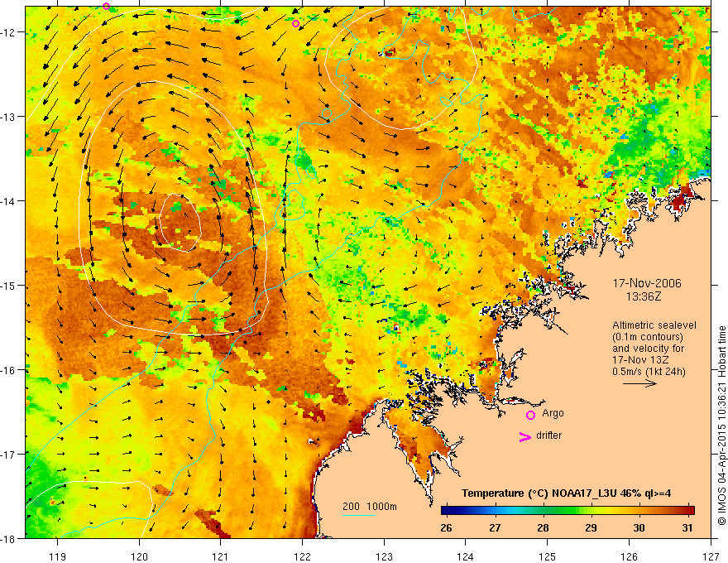
Task: Click the latitude axis label -15
Action: 9,285
